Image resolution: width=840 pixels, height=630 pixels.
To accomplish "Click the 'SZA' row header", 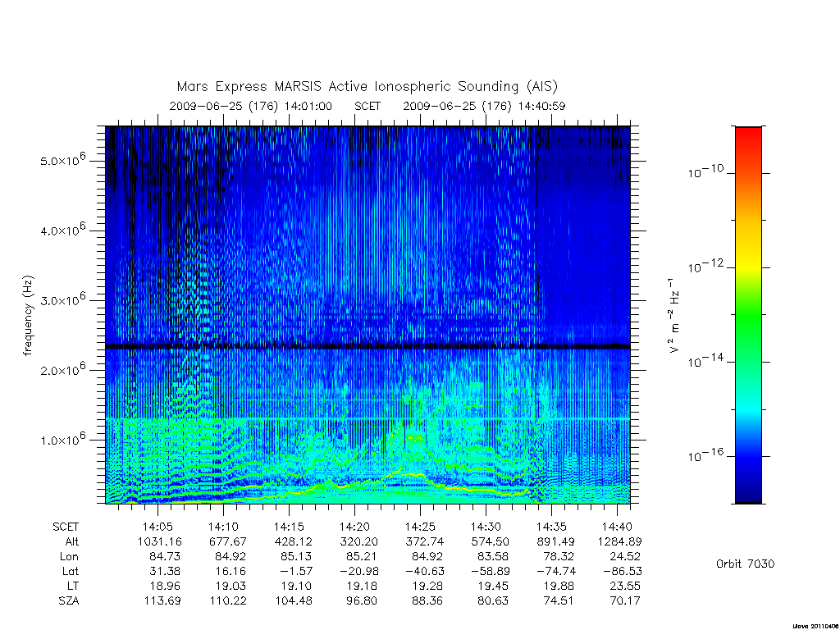I will coord(69,601).
